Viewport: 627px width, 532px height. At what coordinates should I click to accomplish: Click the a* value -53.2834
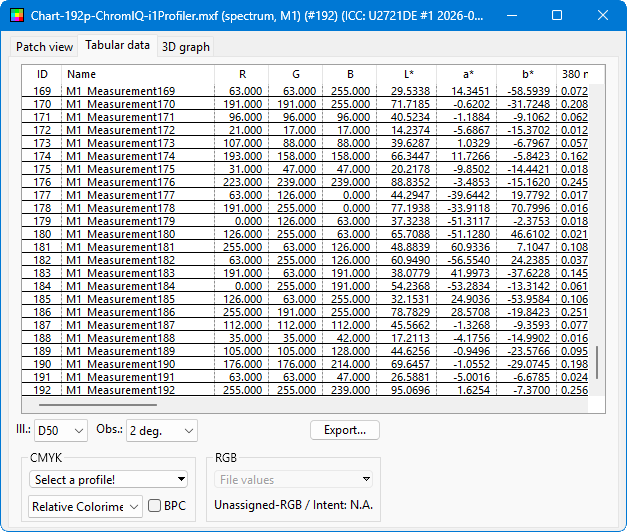click(x=468, y=286)
